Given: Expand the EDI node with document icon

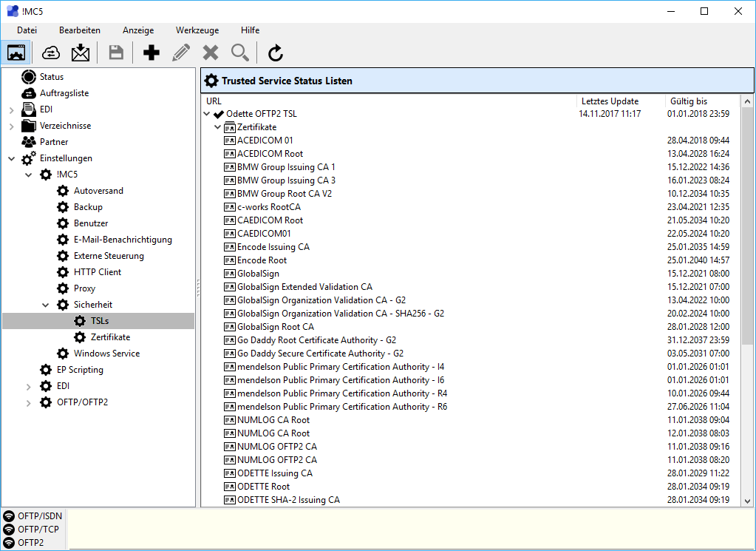Looking at the screenshot, I should 12,110.
